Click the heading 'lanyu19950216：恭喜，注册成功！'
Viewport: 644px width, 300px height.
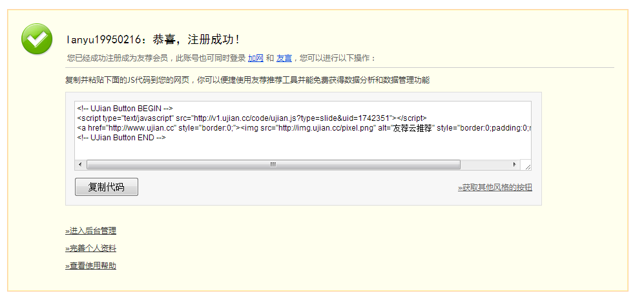click(153, 40)
